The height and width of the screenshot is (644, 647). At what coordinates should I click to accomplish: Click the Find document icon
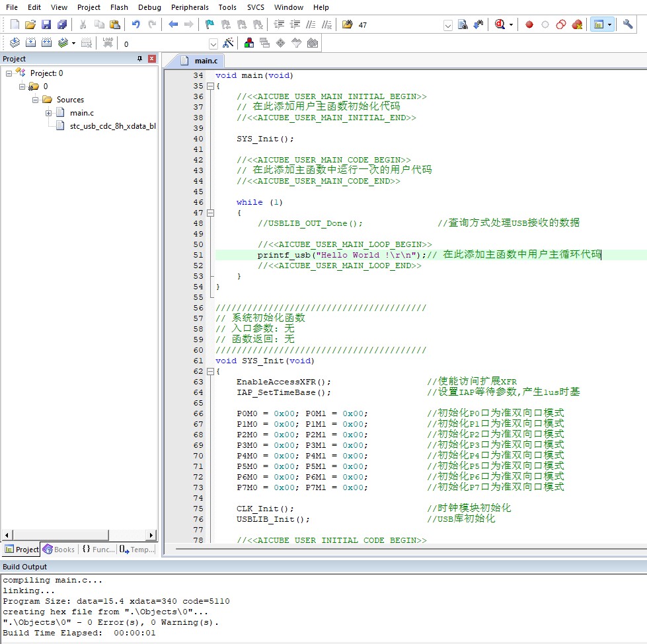(x=463, y=24)
